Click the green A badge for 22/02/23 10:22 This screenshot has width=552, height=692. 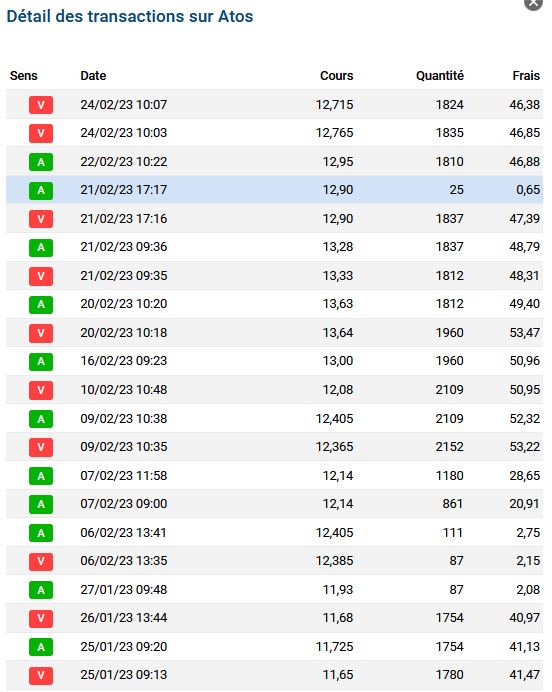coord(41,162)
